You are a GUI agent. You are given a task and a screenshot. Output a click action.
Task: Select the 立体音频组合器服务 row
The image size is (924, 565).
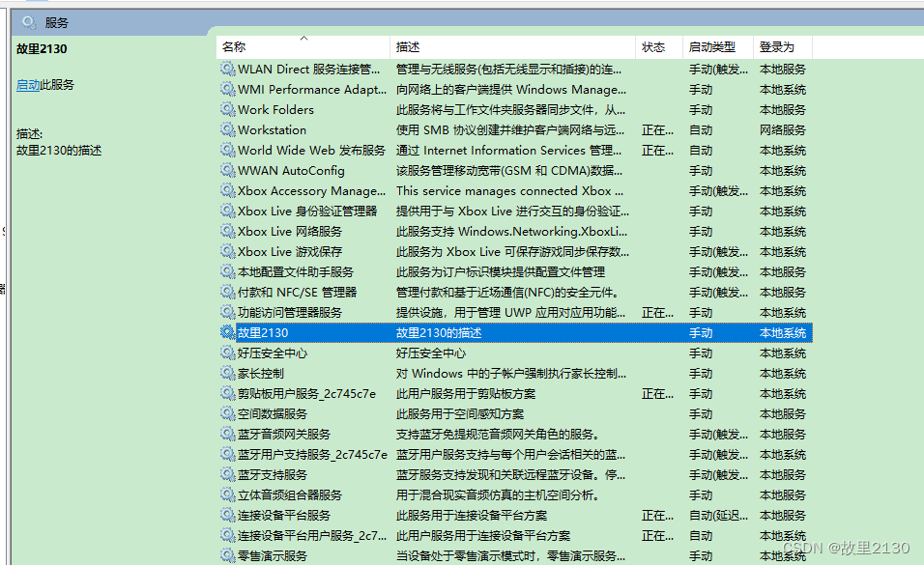[x=290, y=495]
